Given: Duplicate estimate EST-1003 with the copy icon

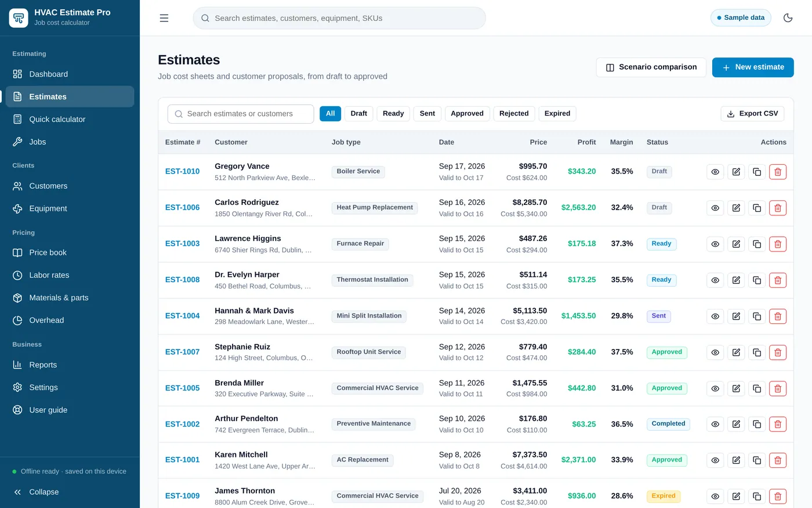Looking at the screenshot, I should click(757, 244).
